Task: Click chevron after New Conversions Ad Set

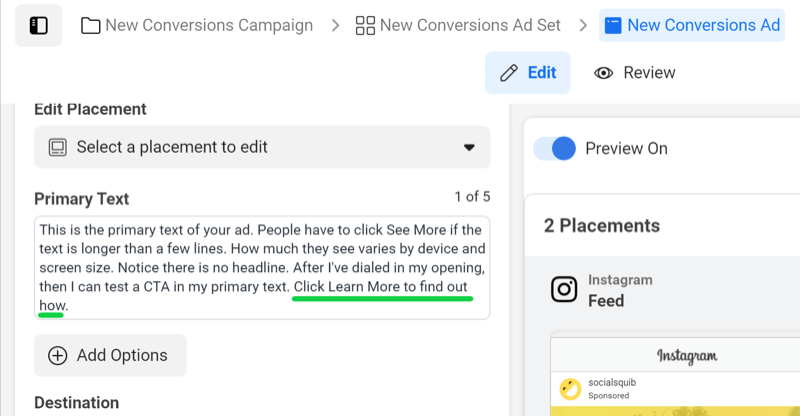Action: (583, 25)
